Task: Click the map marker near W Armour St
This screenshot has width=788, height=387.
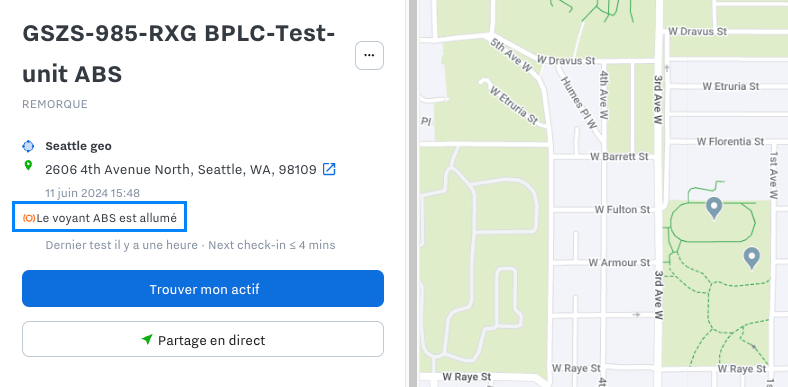Action: (751, 258)
